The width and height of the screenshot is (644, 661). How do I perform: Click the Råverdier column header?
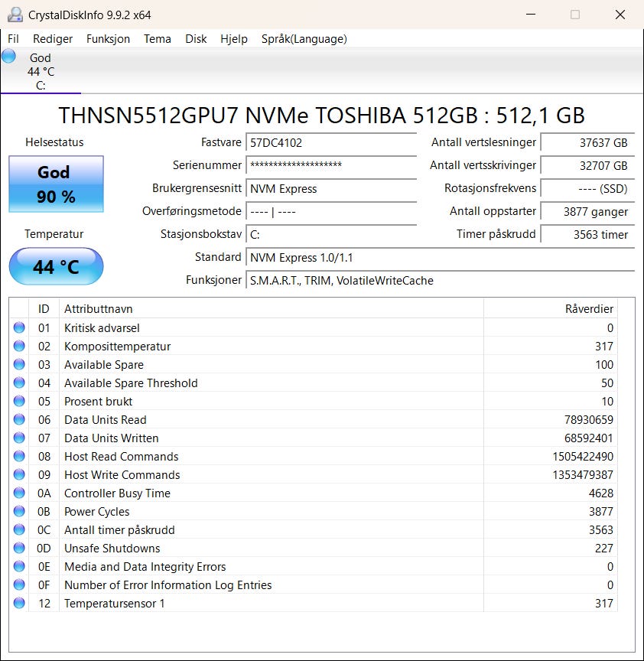(551, 308)
